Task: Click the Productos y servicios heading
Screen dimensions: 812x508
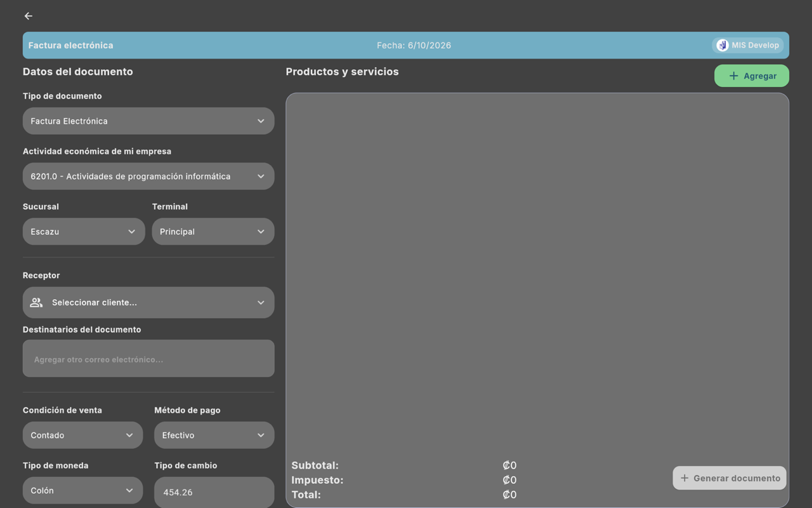Action: pyautogui.click(x=342, y=72)
